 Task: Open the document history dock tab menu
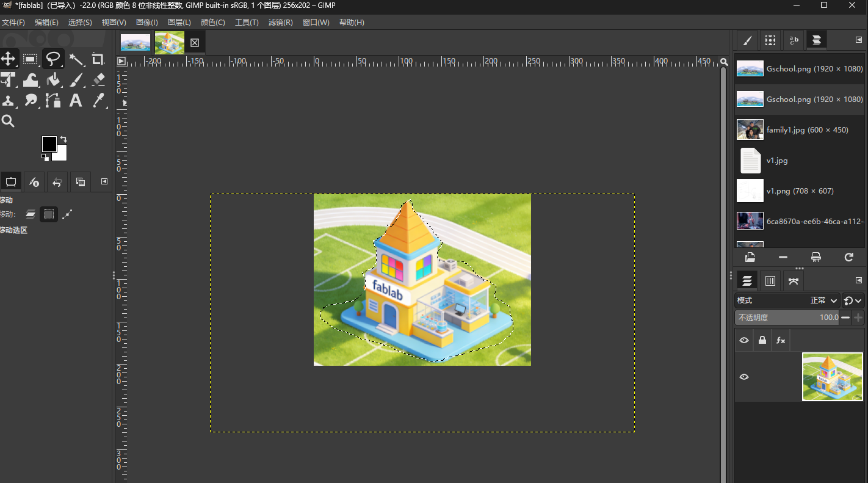(x=859, y=40)
